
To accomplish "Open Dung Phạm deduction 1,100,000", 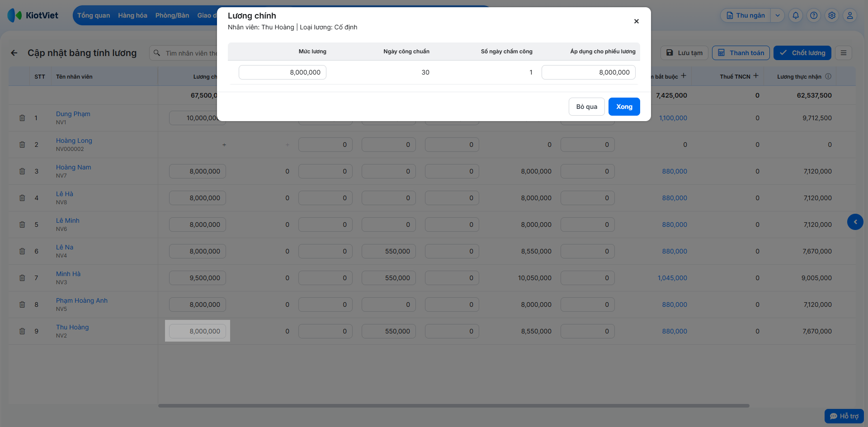I will [x=673, y=118].
